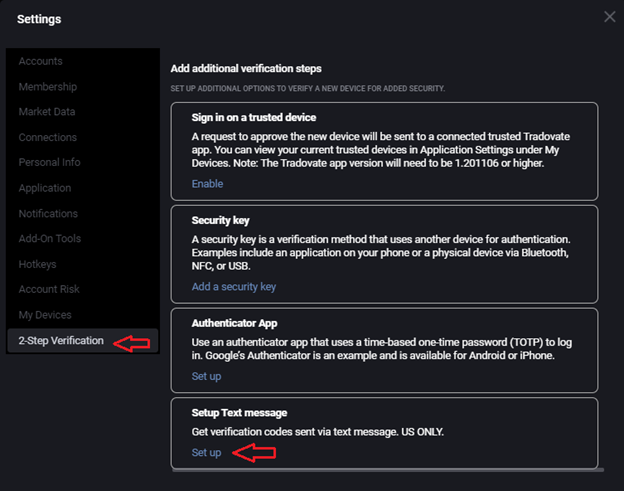This screenshot has width=624, height=491.
Task: Click the Security key card heading
Action: 220,220
